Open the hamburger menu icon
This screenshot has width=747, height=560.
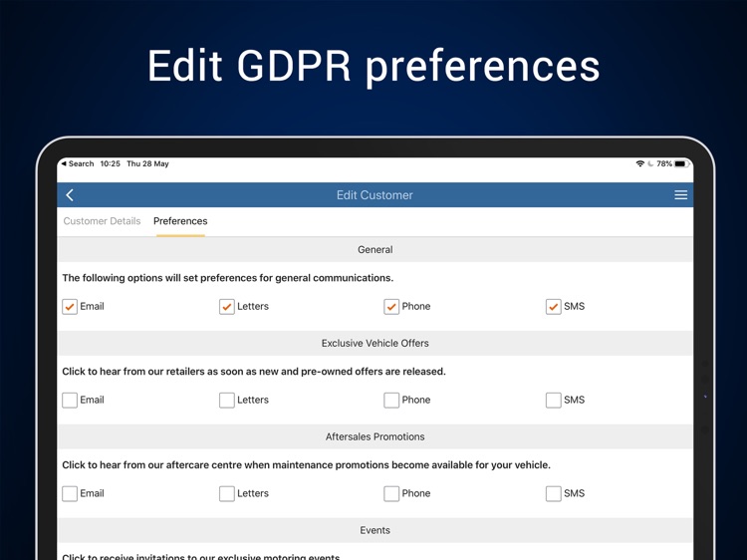click(681, 195)
